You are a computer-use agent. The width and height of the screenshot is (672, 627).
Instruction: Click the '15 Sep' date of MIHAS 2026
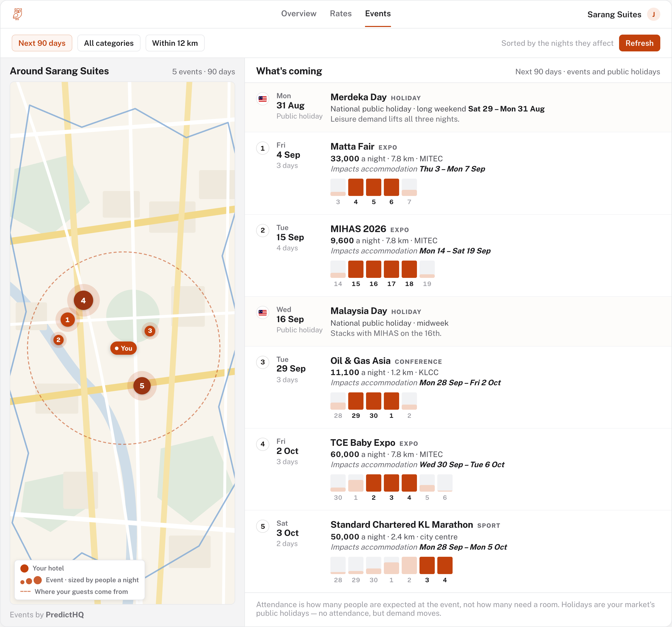click(290, 237)
